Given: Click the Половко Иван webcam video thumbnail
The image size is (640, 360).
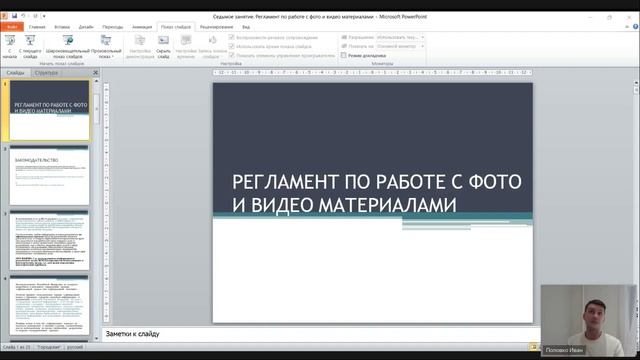Looking at the screenshot, I should 589,320.
